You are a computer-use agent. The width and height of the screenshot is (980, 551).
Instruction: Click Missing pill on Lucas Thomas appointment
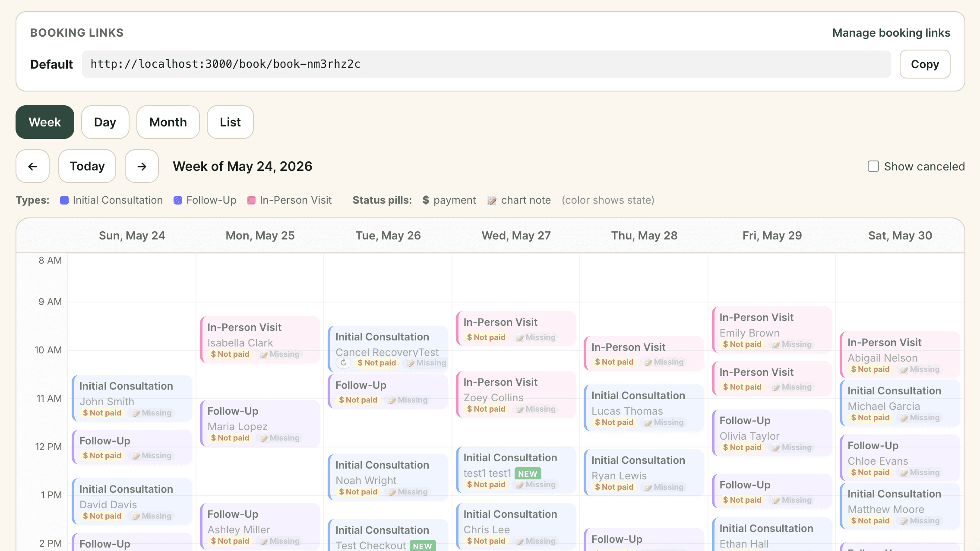(x=664, y=422)
